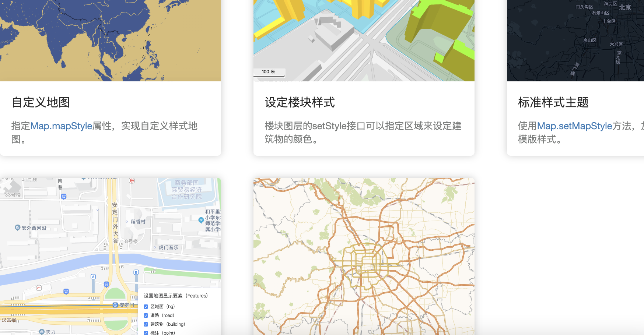The image size is (644, 335).
Task: Toggle the 标注 (point) checkbox
Action: pyautogui.click(x=146, y=333)
